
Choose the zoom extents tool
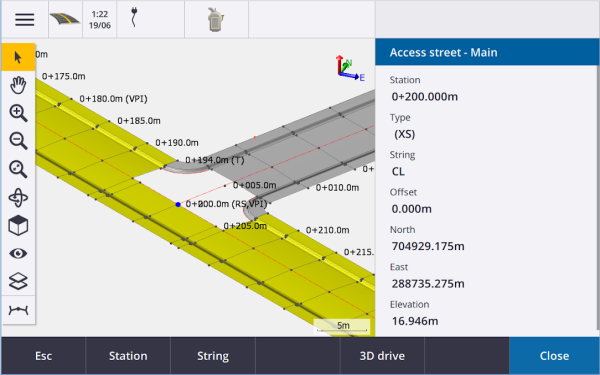[18, 170]
